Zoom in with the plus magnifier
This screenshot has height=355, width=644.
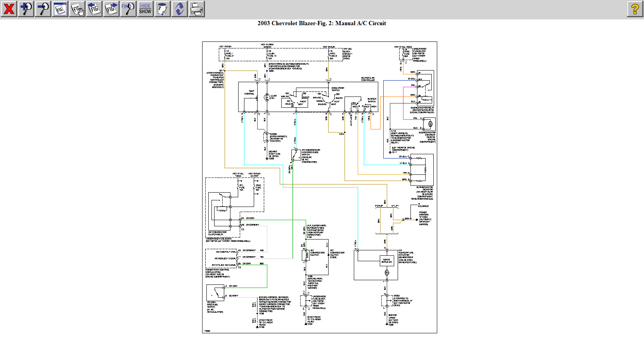click(26, 9)
